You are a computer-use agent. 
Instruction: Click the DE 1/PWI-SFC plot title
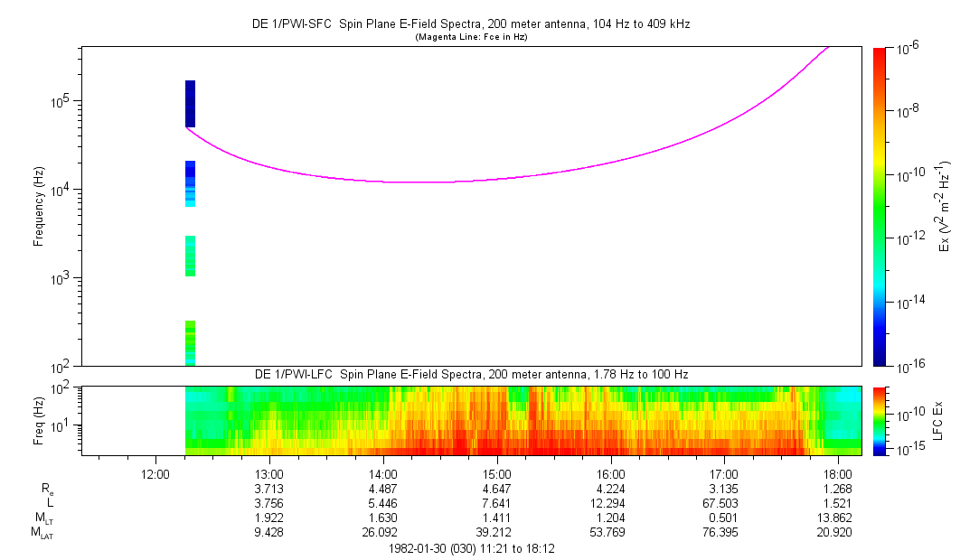pyautogui.click(x=470, y=24)
